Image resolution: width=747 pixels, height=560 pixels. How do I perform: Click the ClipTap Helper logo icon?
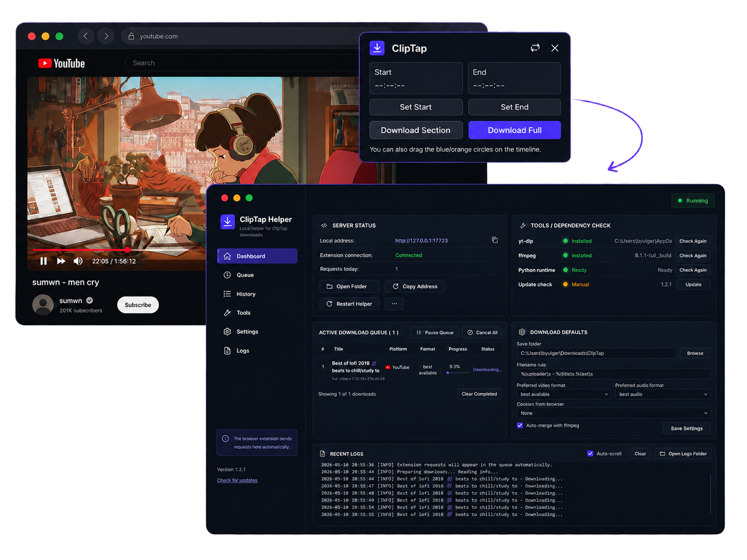click(228, 222)
